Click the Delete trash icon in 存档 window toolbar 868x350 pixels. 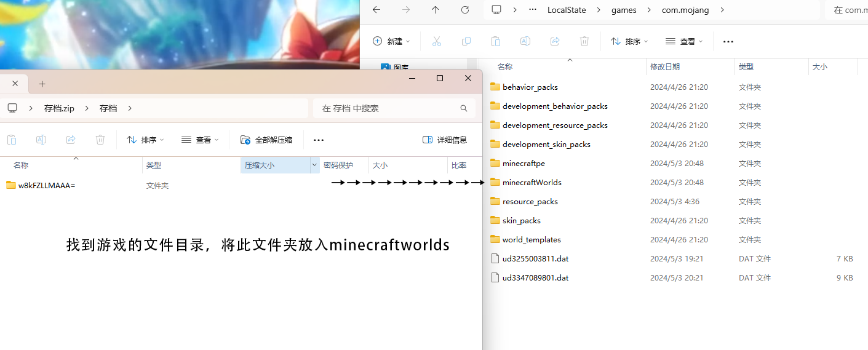pyautogui.click(x=100, y=140)
